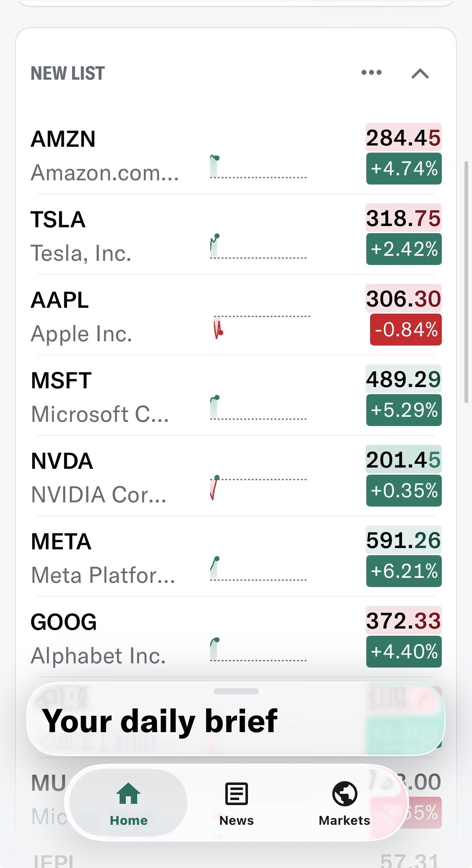The height and width of the screenshot is (868, 472).
Task: Click the AMZN price 284.45
Action: pyautogui.click(x=403, y=138)
